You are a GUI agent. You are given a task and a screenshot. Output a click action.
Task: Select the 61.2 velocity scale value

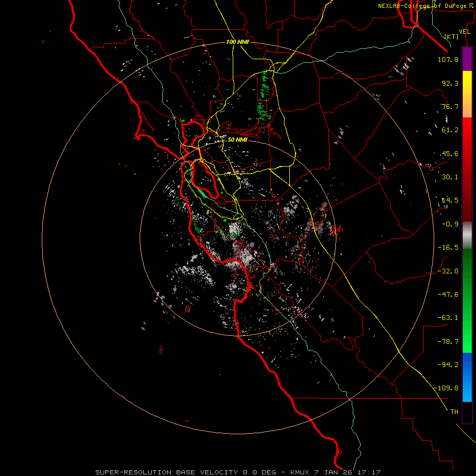coord(450,130)
